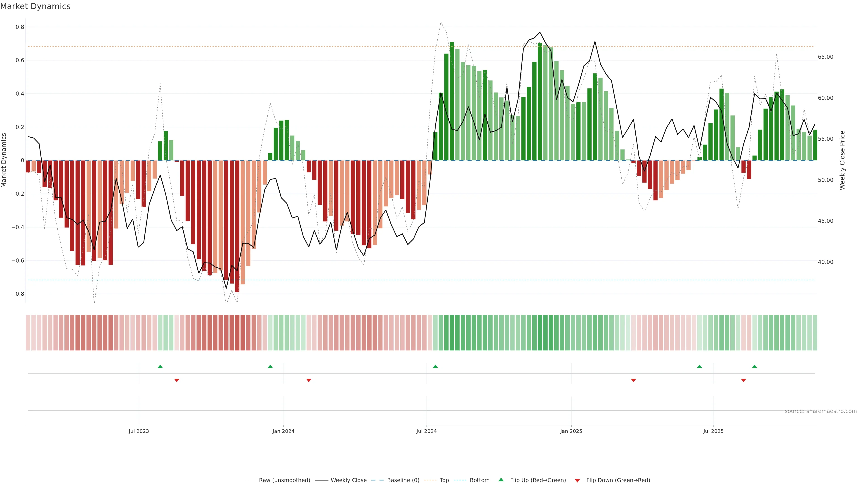Click the Jan 2024 x-axis label
Viewport: 868px width, 488px height.
coord(283,431)
